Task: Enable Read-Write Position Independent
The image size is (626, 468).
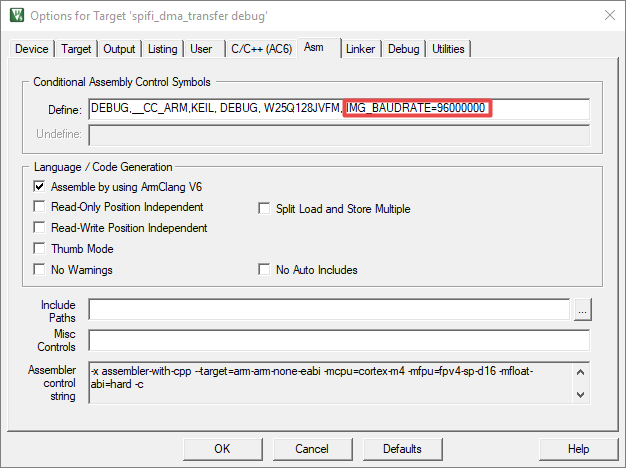Action: [40, 228]
